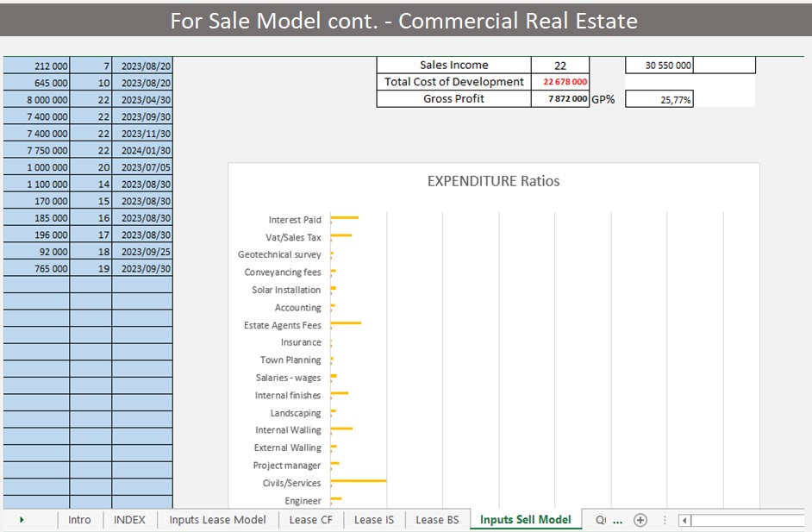Viewport: 812px width, 532px height.
Task: Switch to the Lease CF tab
Action: click(x=310, y=520)
